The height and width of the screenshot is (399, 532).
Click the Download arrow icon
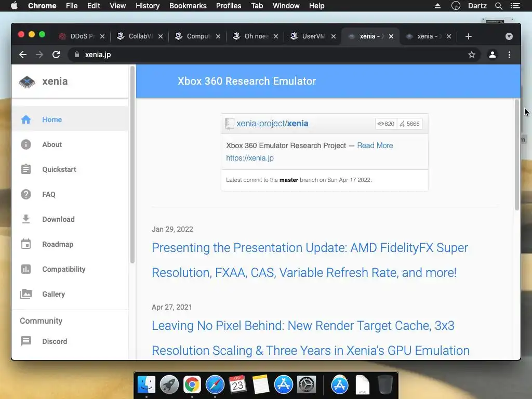[x=26, y=219]
